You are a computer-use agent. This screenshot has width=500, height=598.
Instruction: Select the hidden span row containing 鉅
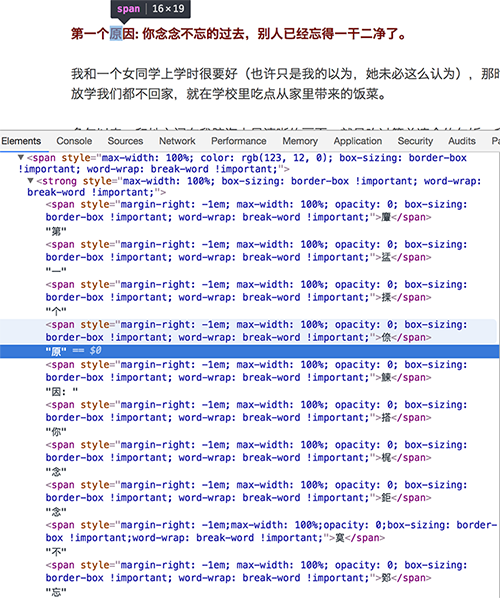point(256,491)
